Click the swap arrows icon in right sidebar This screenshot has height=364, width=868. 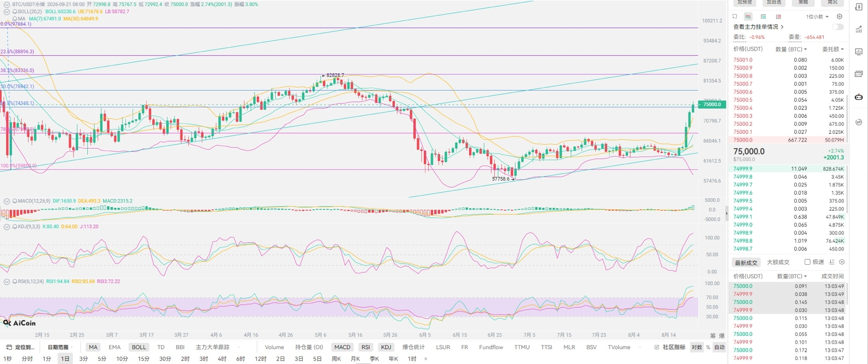(859, 122)
